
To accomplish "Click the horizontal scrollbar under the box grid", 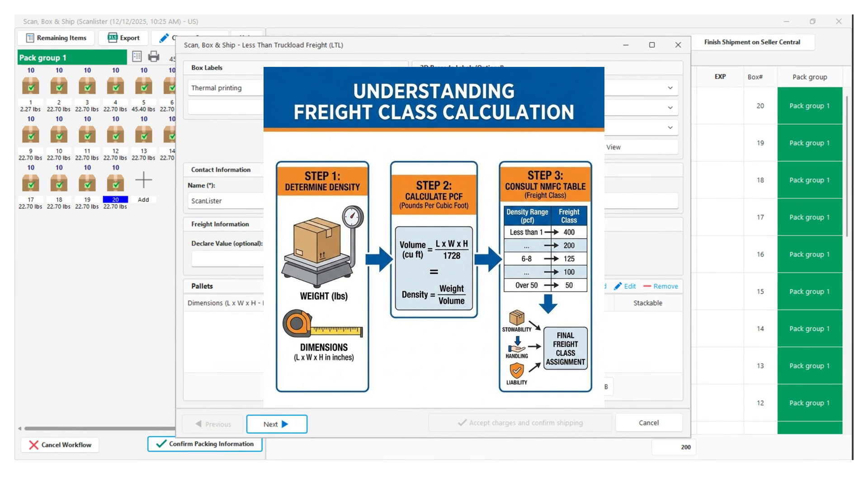I will (99, 428).
